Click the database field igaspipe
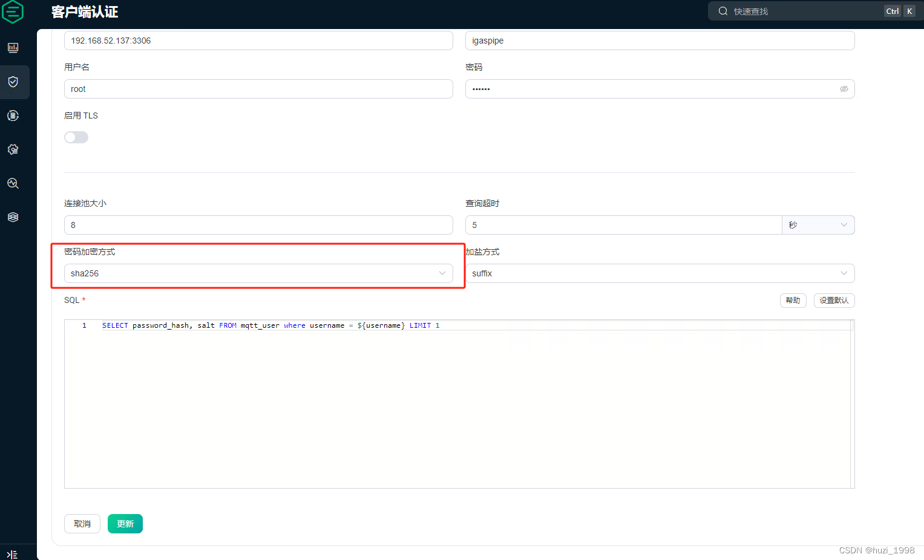This screenshot has height=560, width=924. (660, 41)
